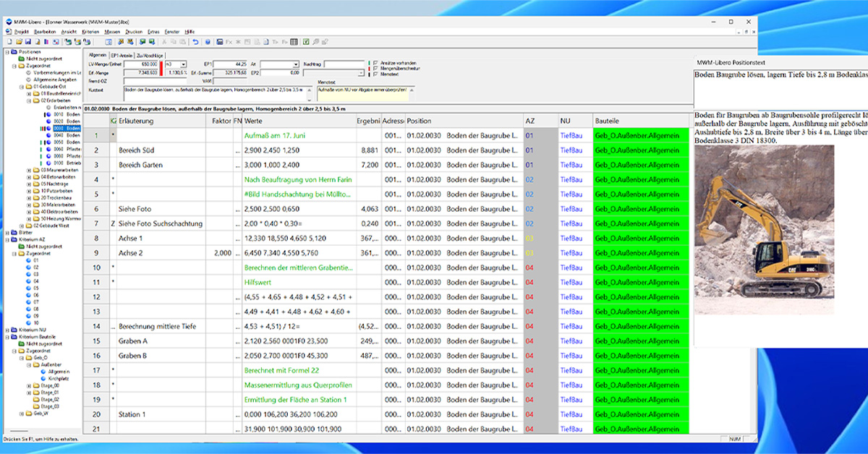Click the Bauteile column header
The height and width of the screenshot is (454, 868).
pyautogui.click(x=606, y=121)
